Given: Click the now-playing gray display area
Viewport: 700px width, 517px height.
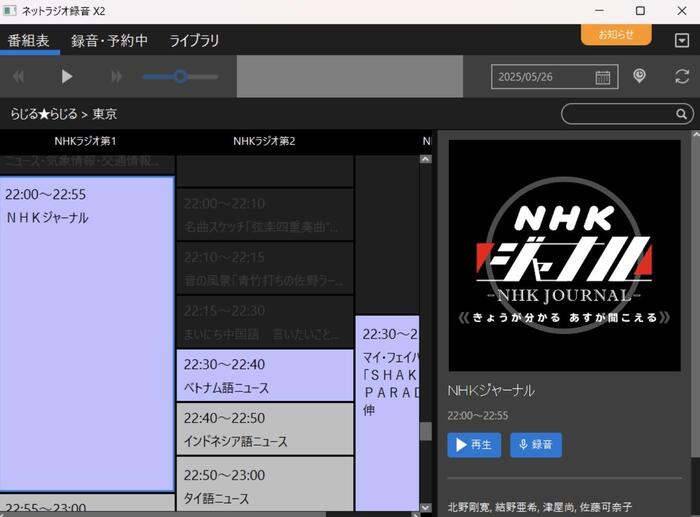Looking at the screenshot, I should 350,76.
